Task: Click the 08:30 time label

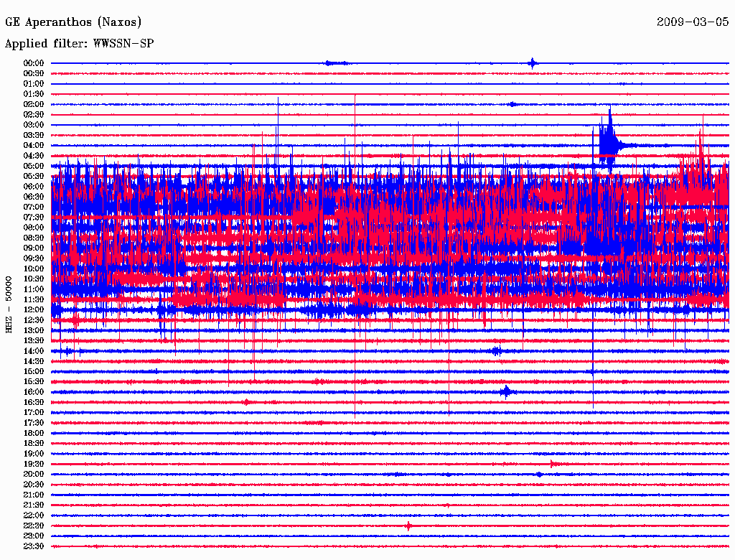Action: (34, 238)
